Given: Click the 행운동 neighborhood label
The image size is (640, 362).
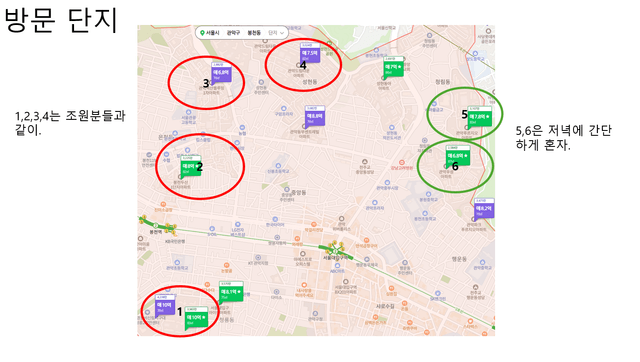Looking at the screenshot, I should click(x=459, y=259).
